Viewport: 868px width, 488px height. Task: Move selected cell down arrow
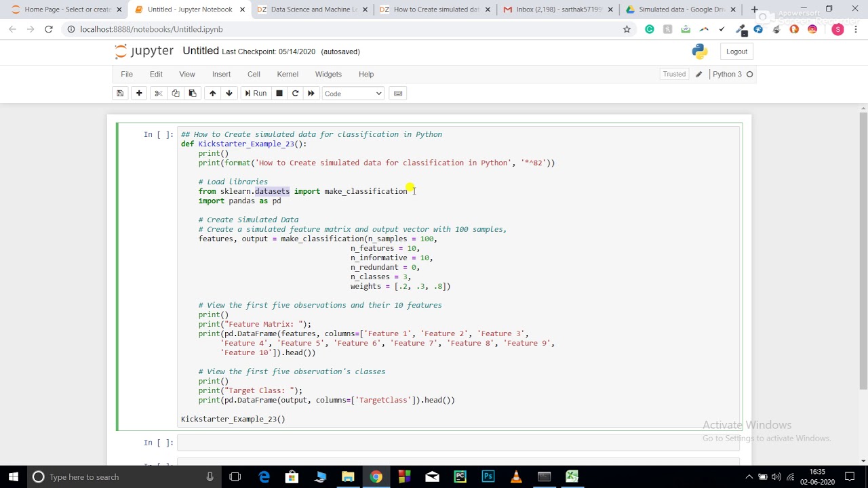(229, 94)
